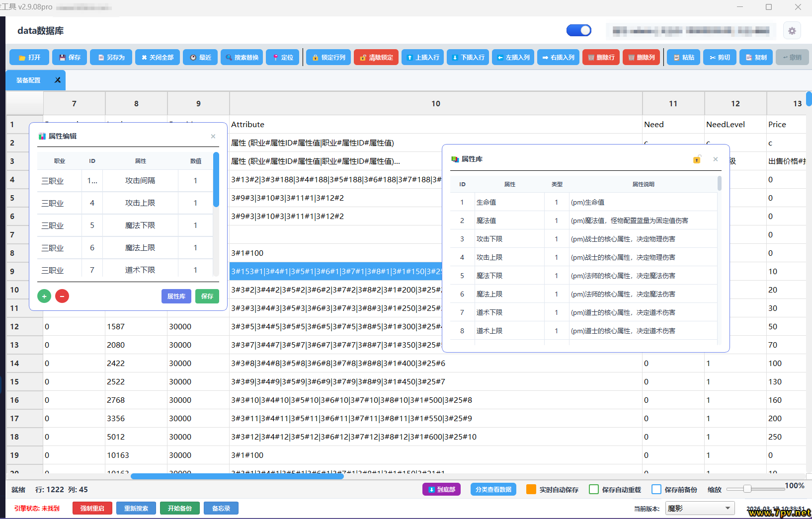Toggle the blue switch in the header
The width and height of the screenshot is (812, 519).
[x=578, y=31]
